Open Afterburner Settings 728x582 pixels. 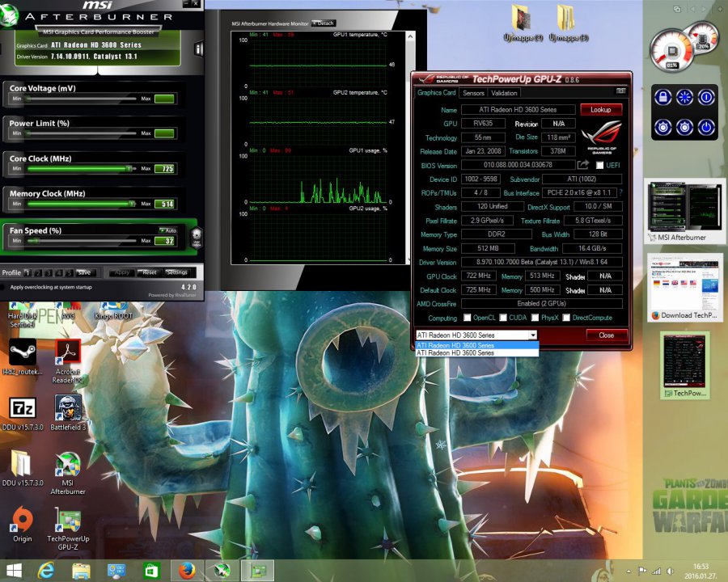click(x=176, y=272)
